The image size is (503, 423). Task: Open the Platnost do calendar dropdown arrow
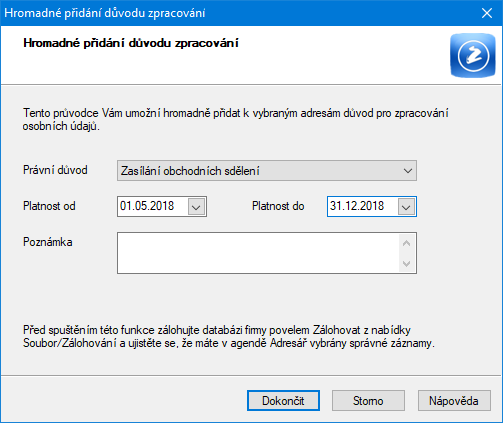[406, 207]
